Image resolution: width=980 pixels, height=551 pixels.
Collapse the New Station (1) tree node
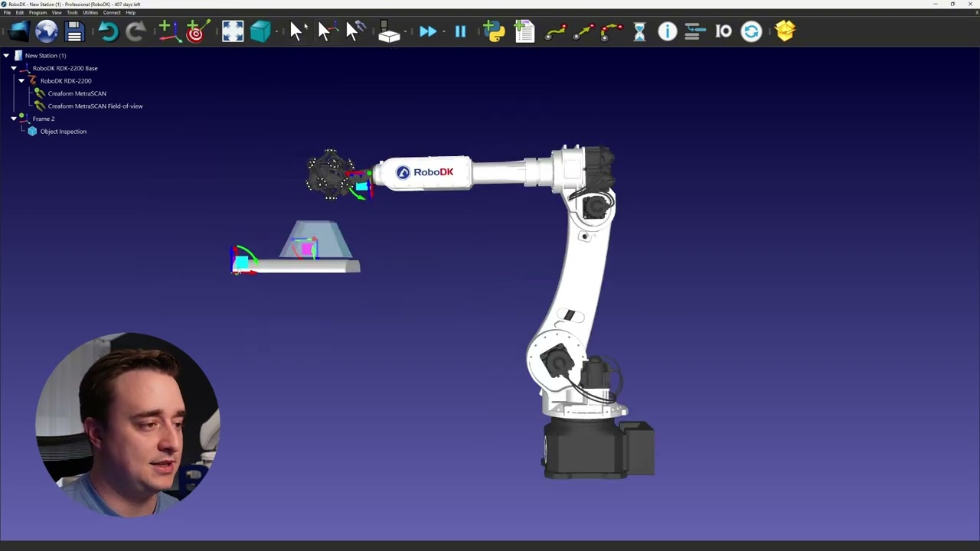coord(6,55)
